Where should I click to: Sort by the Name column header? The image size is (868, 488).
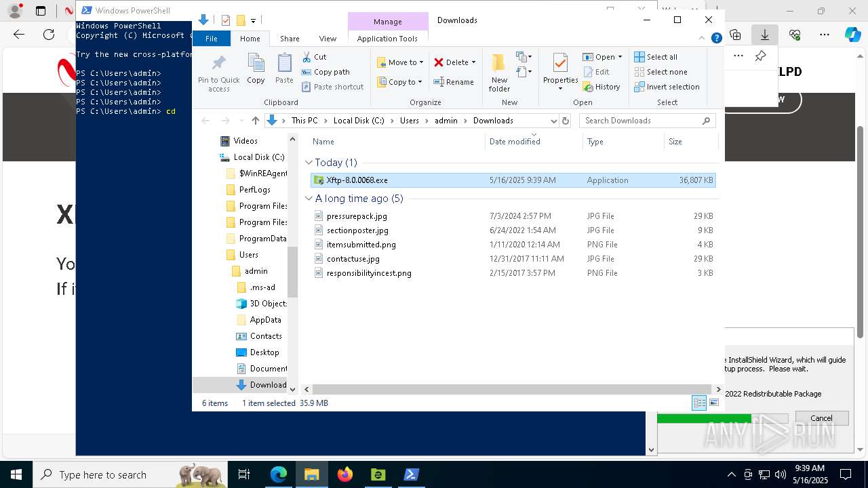pos(397,142)
